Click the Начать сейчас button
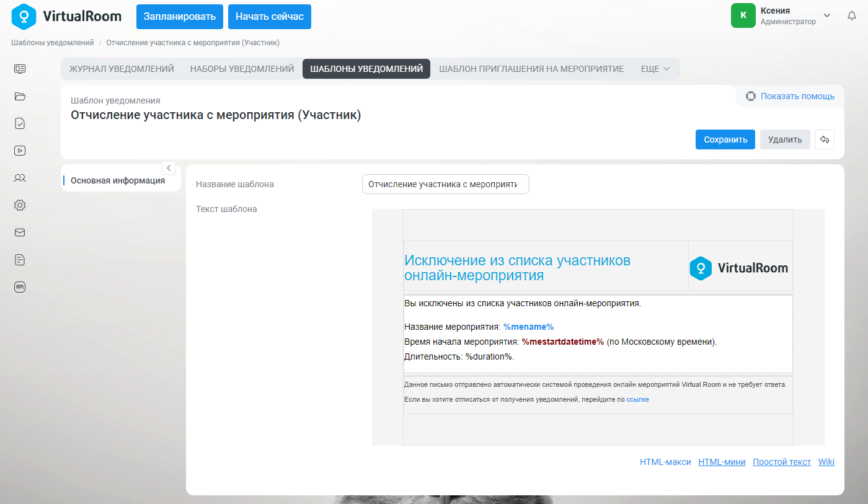868x504 pixels. [x=270, y=17]
